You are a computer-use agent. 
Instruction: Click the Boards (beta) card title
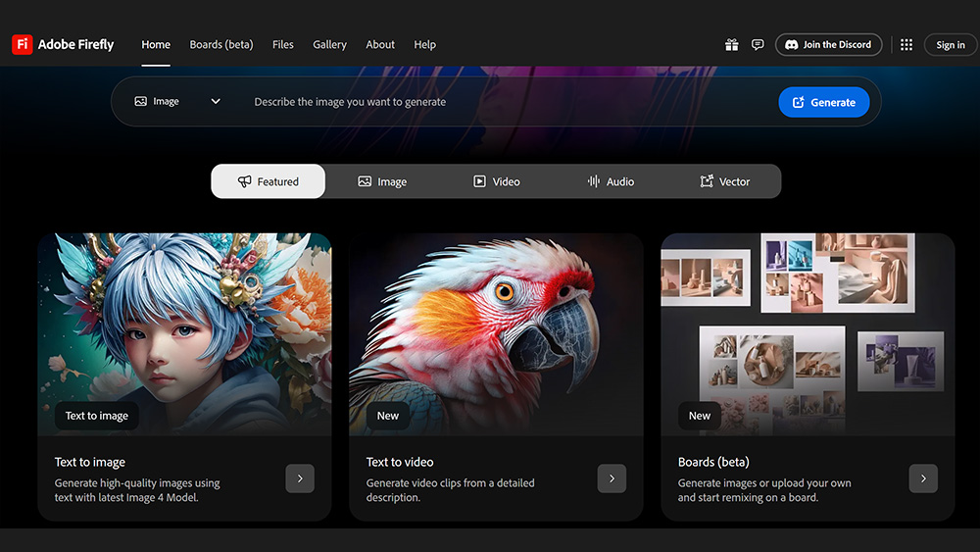[x=713, y=462]
